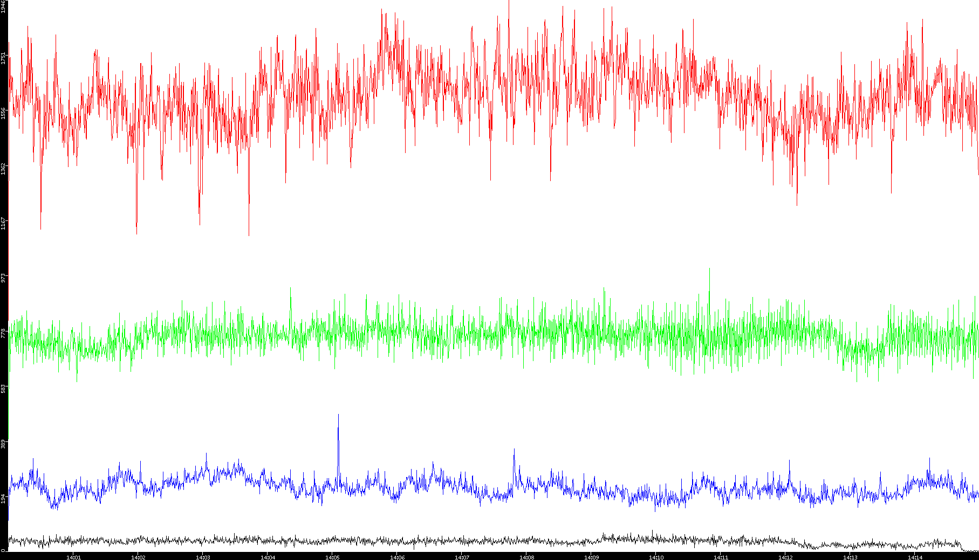Click the 14:13 time axis label
The image size is (979, 560).
[850, 557]
